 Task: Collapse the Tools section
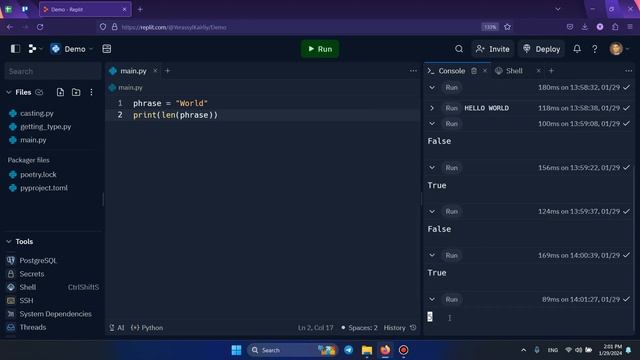pyautogui.click(x=9, y=242)
